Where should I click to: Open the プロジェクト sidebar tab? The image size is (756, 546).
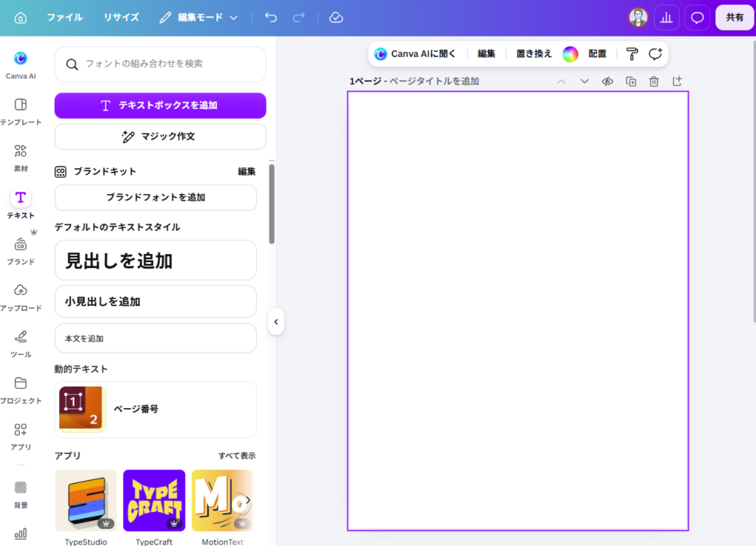[x=20, y=390]
